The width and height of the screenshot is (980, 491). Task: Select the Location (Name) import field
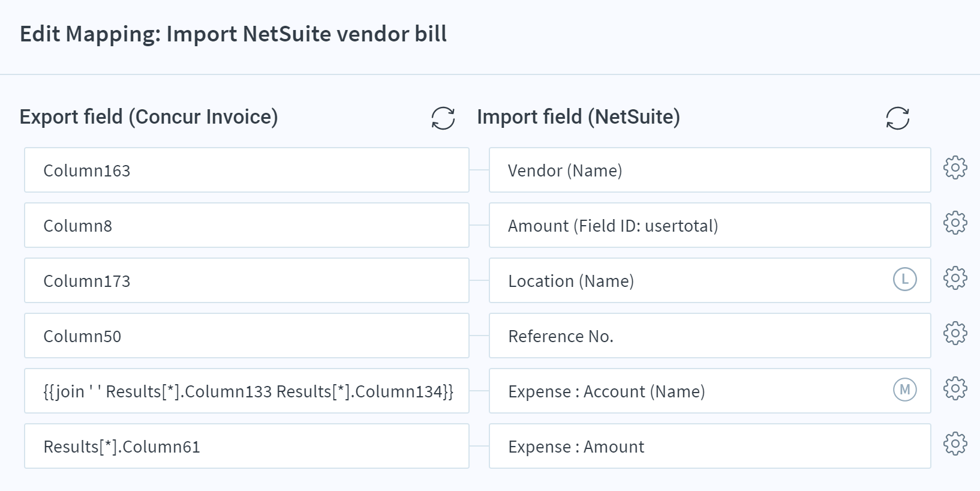[x=710, y=280]
